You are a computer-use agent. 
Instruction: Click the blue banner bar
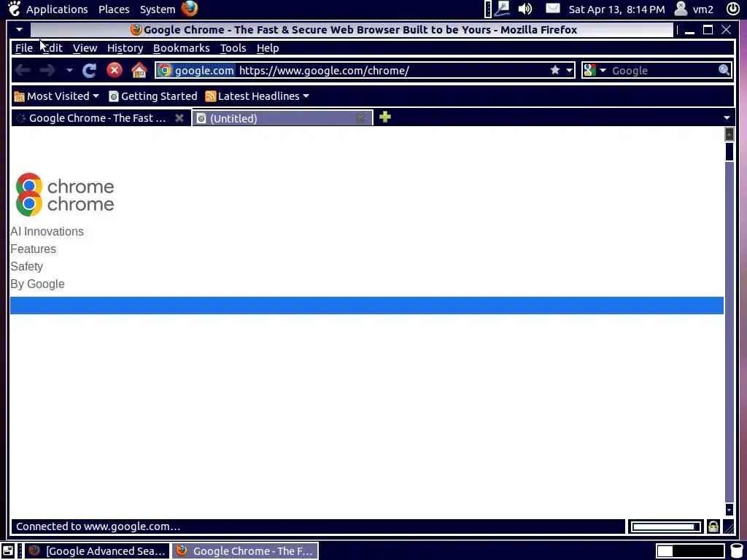tap(367, 306)
